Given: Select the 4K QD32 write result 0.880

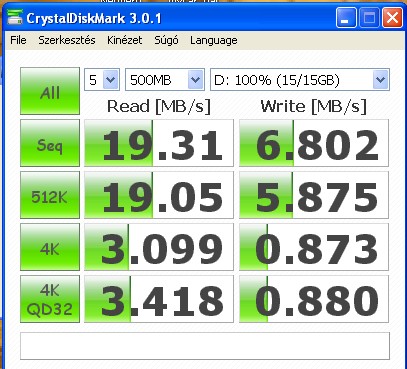Looking at the screenshot, I should pyautogui.click(x=314, y=299).
